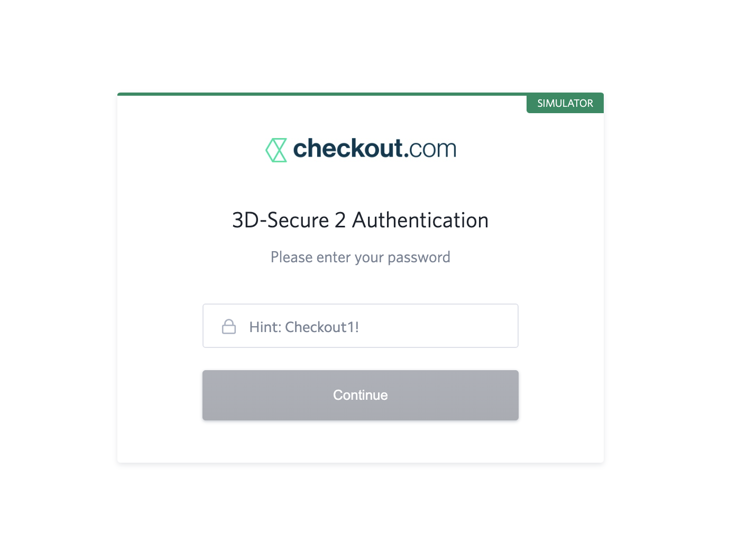This screenshot has height=551, width=756.
Task: Click the word 'password' in the subtitle
Action: [419, 258]
